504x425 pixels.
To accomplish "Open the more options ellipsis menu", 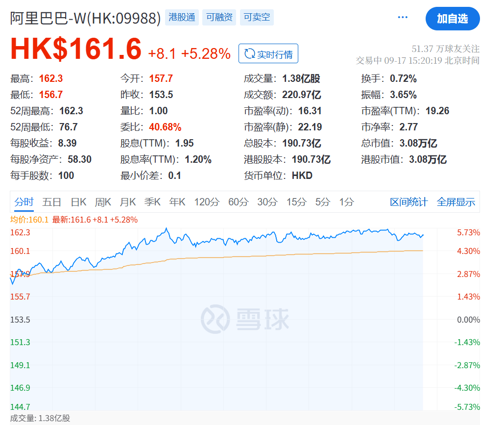I will click(403, 16).
